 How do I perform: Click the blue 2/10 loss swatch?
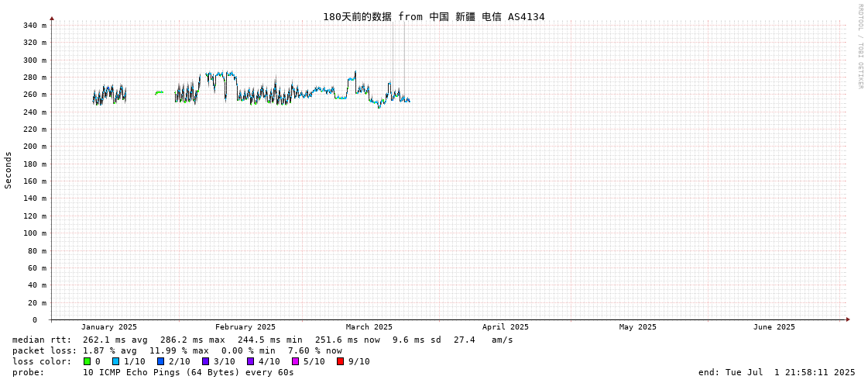(160, 361)
